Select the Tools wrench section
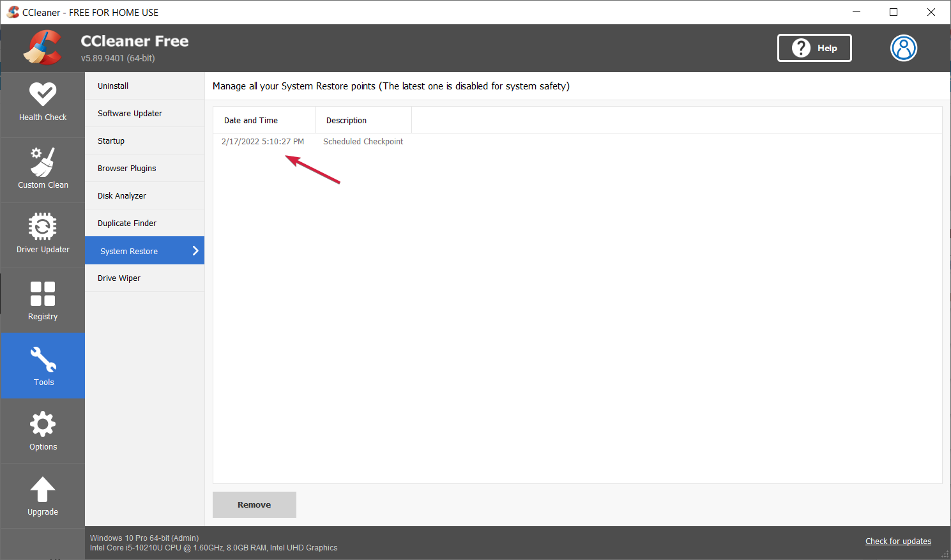 tap(43, 366)
